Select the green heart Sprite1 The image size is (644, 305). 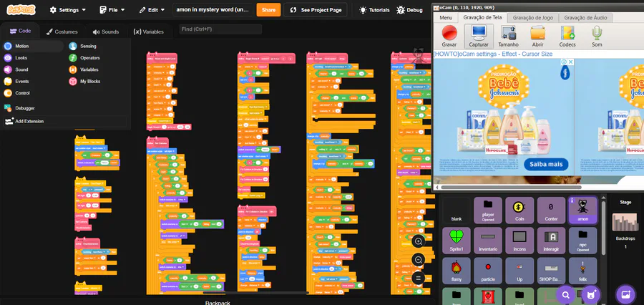(457, 241)
